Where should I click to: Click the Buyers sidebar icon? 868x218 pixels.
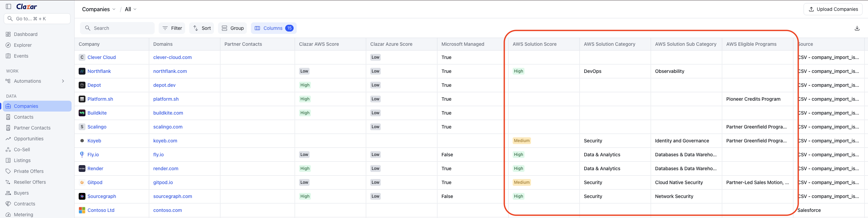8,193
